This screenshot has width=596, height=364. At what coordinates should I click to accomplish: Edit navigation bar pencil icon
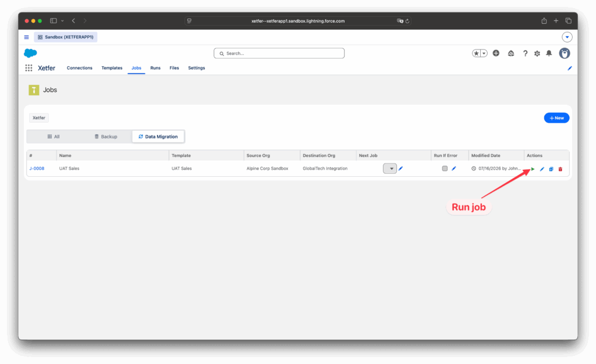tap(569, 68)
